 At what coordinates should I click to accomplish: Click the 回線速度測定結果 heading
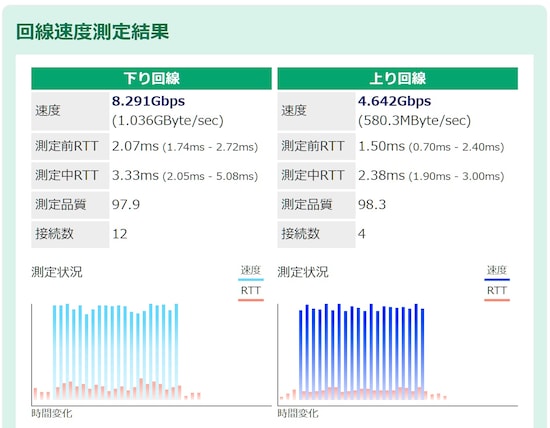click(93, 32)
